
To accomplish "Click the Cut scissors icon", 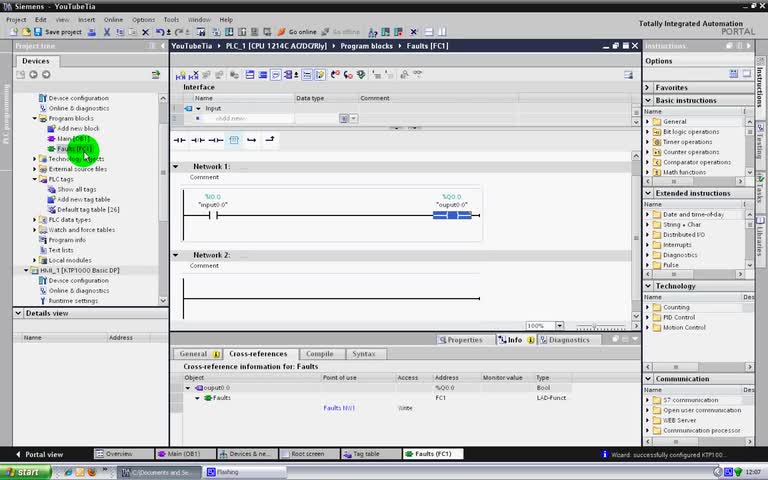I will coord(107,32).
